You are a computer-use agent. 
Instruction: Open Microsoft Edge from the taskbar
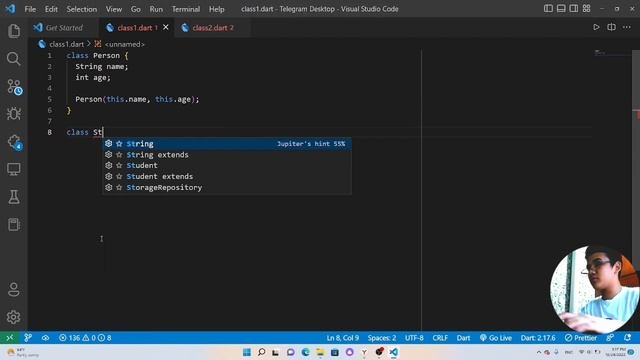point(305,352)
